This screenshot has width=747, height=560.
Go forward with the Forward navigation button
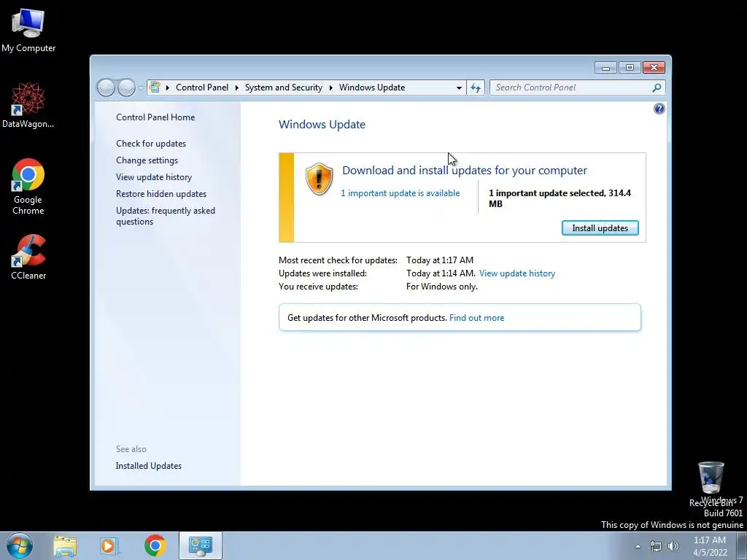126,87
